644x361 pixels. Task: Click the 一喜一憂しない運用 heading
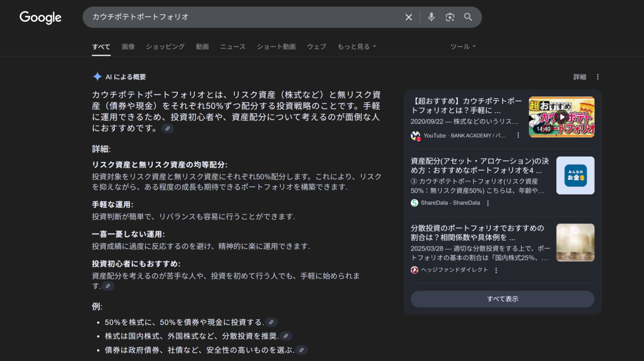coord(128,234)
